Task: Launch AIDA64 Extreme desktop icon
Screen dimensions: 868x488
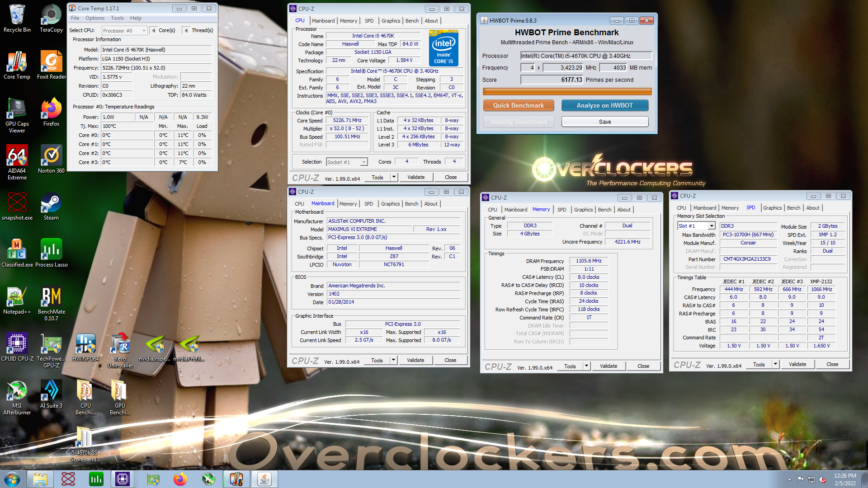Action: point(17,162)
